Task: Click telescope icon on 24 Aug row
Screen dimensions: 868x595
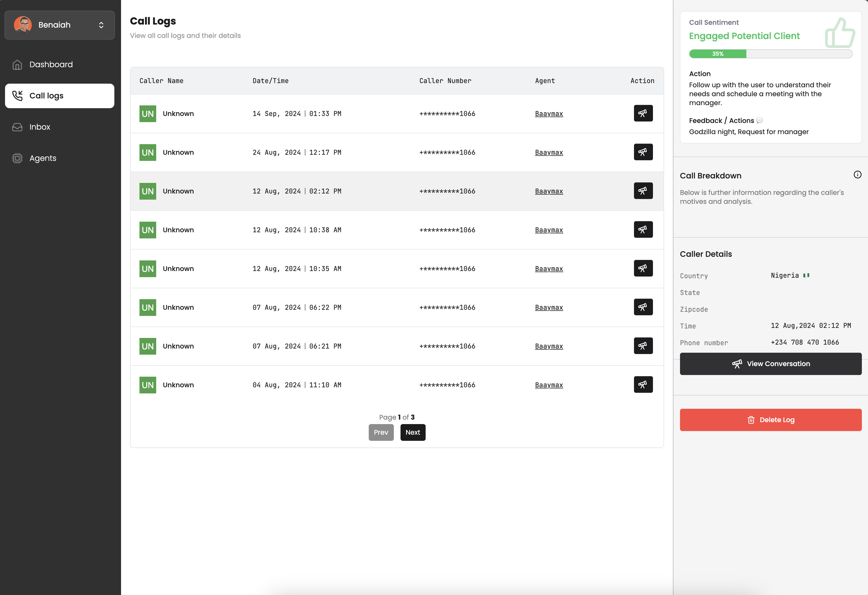Action: coord(643,152)
